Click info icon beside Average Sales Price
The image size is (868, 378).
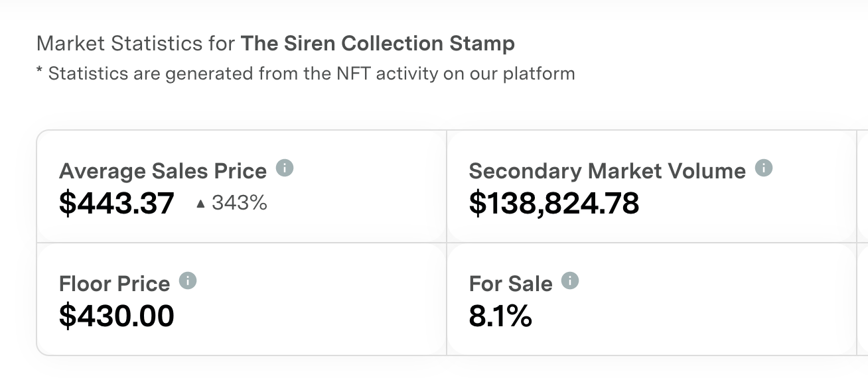pyautogui.click(x=285, y=168)
